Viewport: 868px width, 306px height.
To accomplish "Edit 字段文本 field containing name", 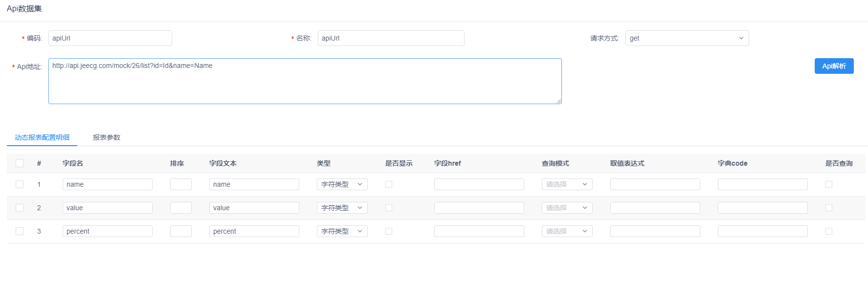I will pyautogui.click(x=254, y=184).
